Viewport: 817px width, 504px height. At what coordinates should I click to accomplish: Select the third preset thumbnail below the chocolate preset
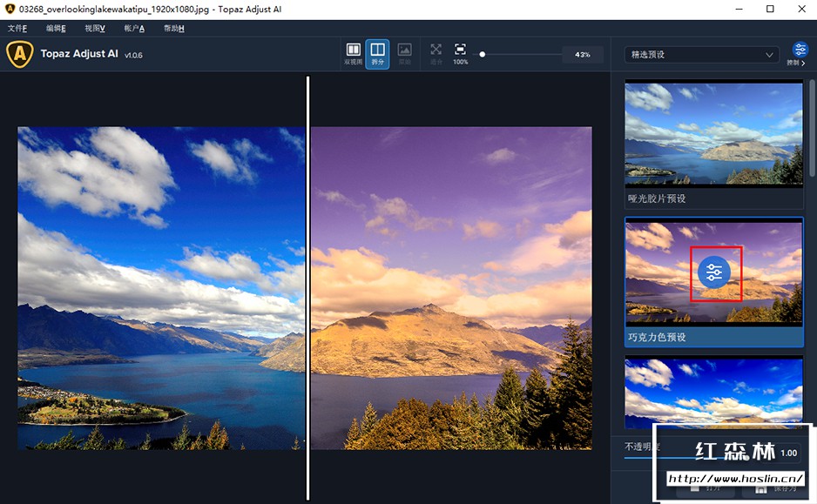pyautogui.click(x=714, y=392)
